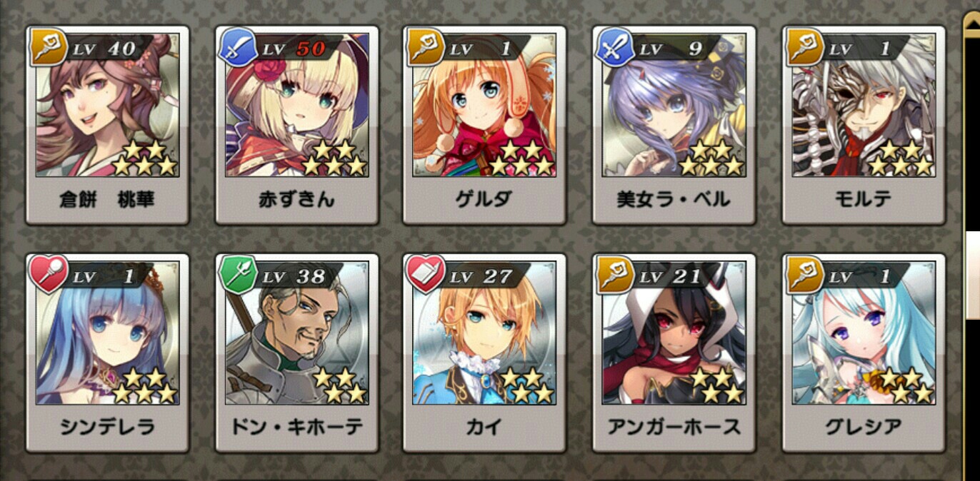The width and height of the screenshot is (980, 481).
Task: Click the blue sword icon on 赤ずきん card
Action: tap(237, 47)
